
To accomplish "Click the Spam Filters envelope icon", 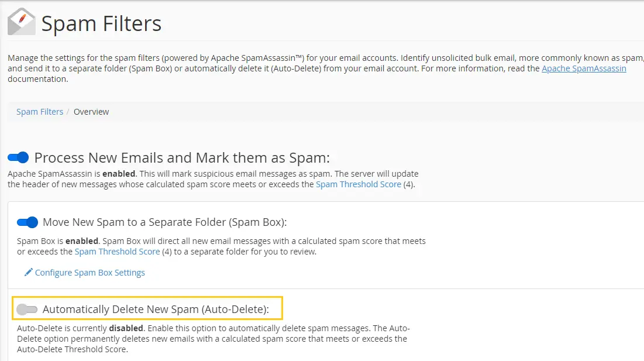I will click(22, 22).
